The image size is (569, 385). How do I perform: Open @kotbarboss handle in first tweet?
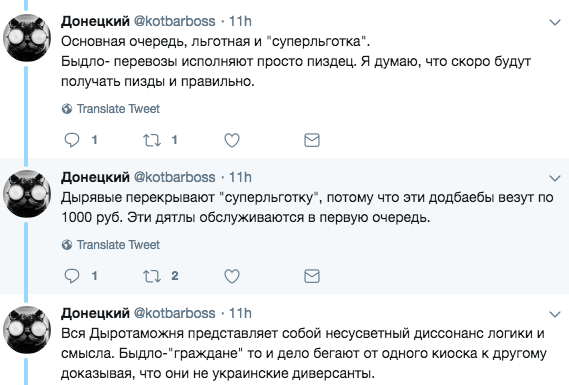175,21
